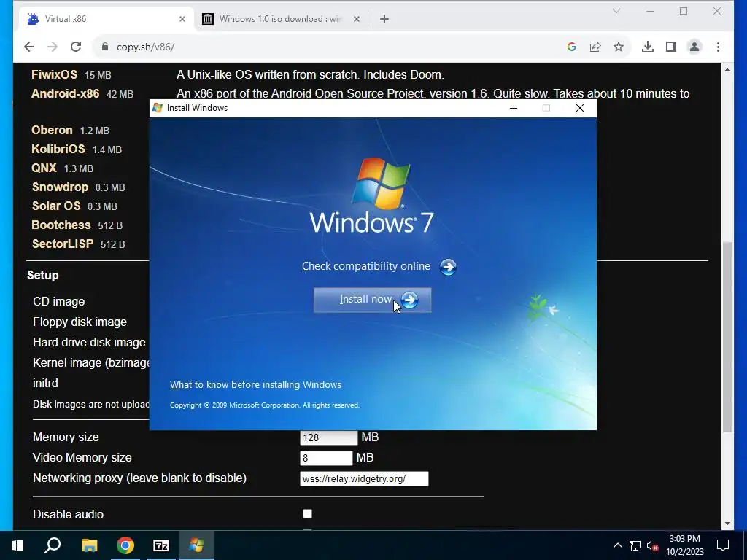Click the muted volume tray icon

[653, 545]
